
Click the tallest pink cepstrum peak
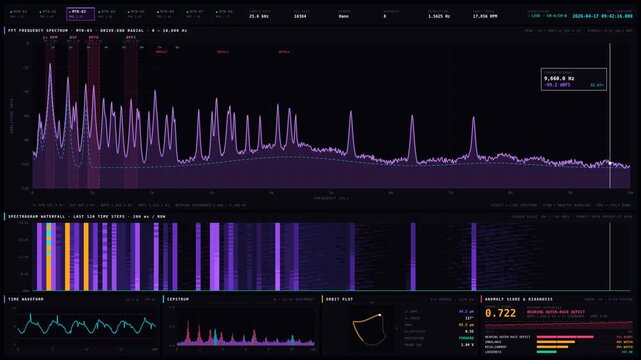[x=188, y=332]
